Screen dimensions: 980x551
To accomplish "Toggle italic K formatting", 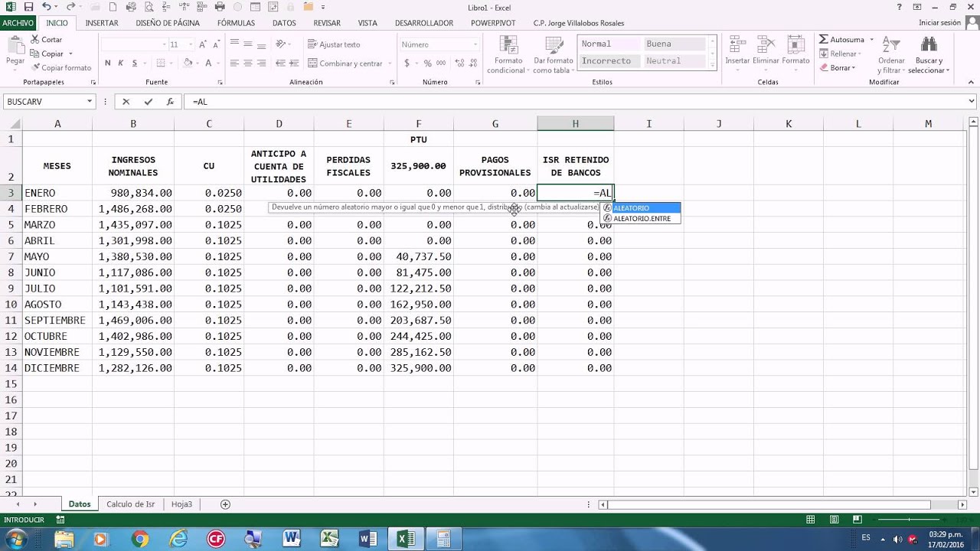I will point(121,63).
